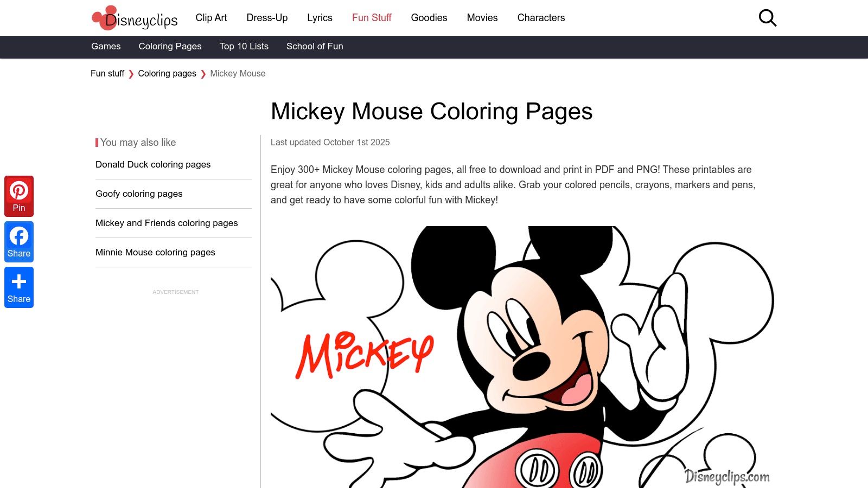Pin this page to Pinterest
Image resolution: width=868 pixels, height=488 pixels.
coord(19,196)
